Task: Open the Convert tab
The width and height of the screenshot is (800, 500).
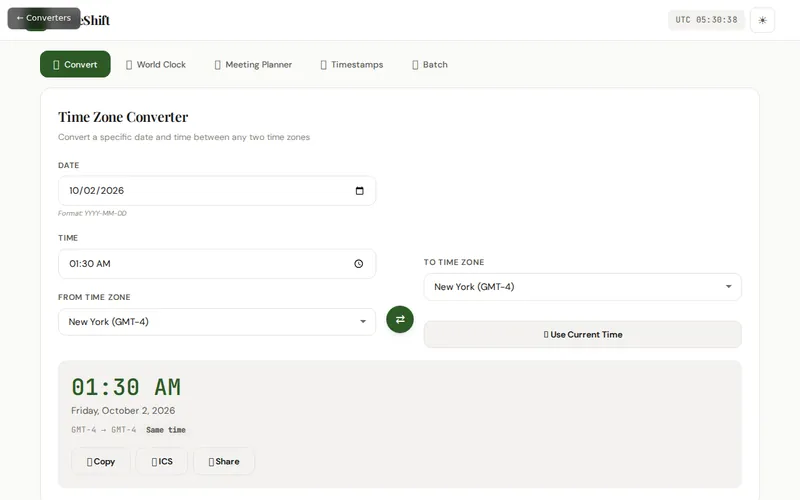Action: (x=75, y=64)
